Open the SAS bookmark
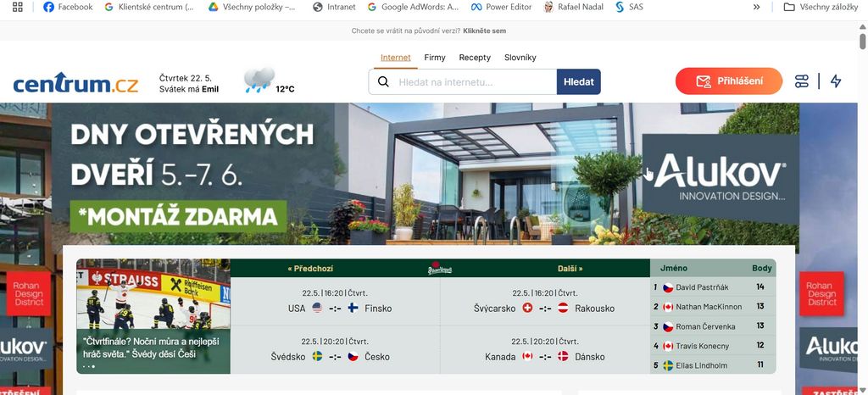The height and width of the screenshot is (395, 868). click(630, 7)
